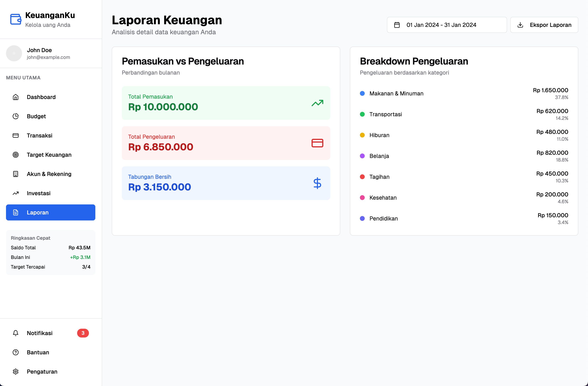The image size is (588, 386).
Task: Click the Belanja category label
Action: pyautogui.click(x=379, y=156)
